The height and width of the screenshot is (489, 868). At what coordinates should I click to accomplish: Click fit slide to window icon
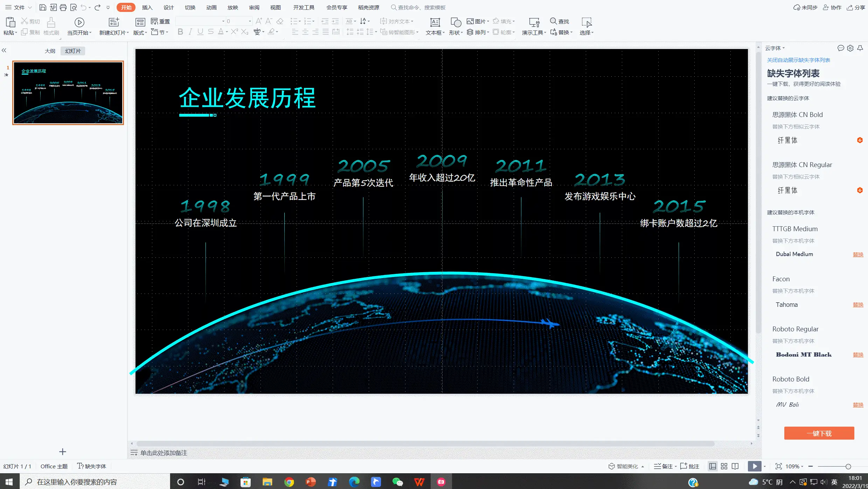point(778,466)
